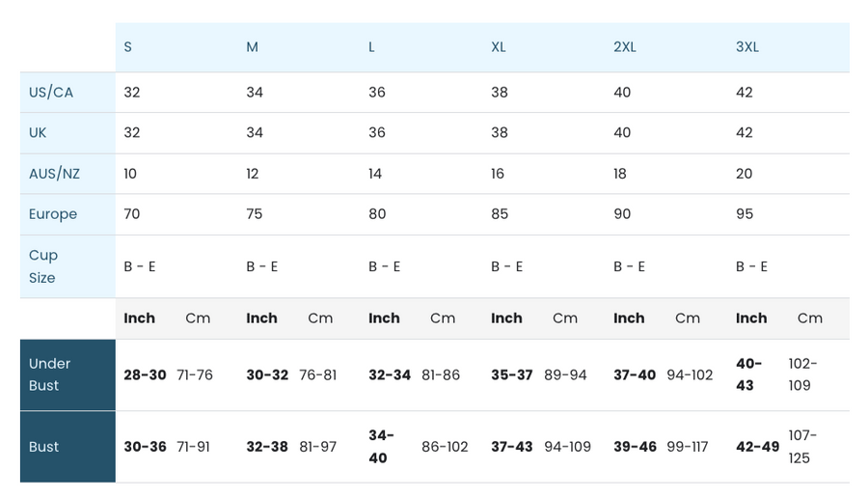The height and width of the screenshot is (498, 868).
Task: Select the Europe row label
Action: click(x=53, y=214)
